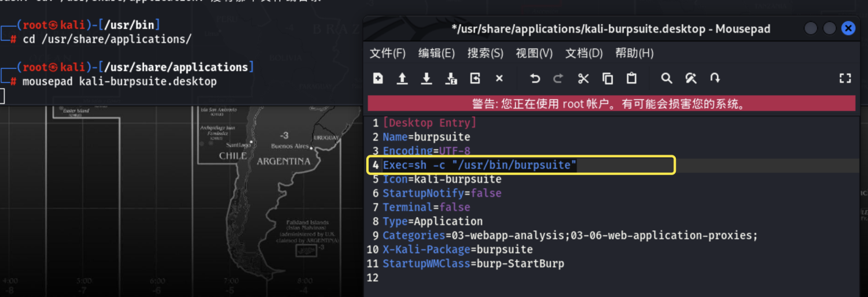Expand the 视图(V) menu
The height and width of the screenshot is (297, 868).
[534, 53]
